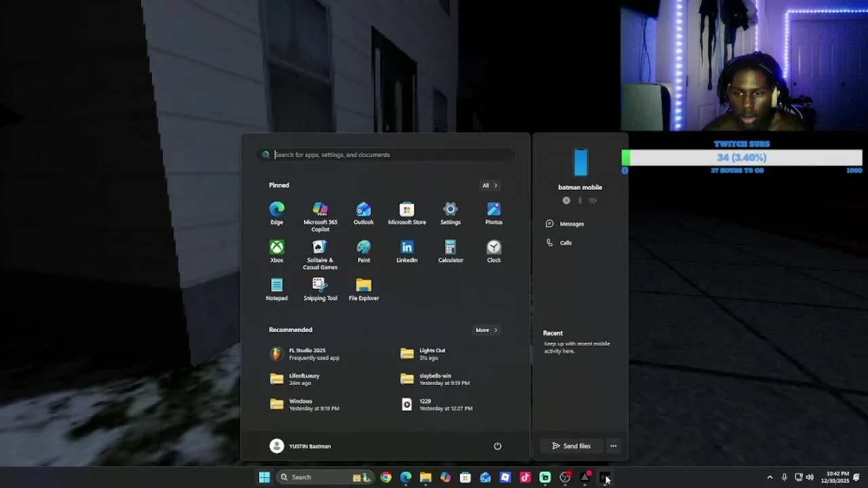Screen dimensions: 868x488
Task: Click the Twitch Subs progress bar
Action: coord(742,158)
